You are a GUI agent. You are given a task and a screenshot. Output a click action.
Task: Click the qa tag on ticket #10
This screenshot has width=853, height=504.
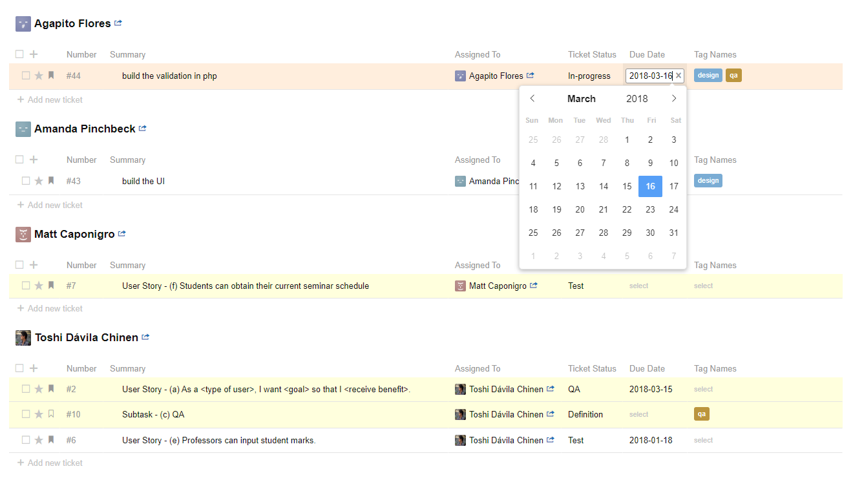click(x=702, y=414)
